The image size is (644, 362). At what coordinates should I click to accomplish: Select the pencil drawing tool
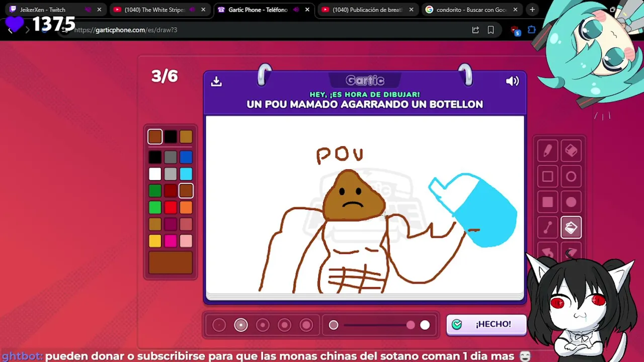(547, 151)
